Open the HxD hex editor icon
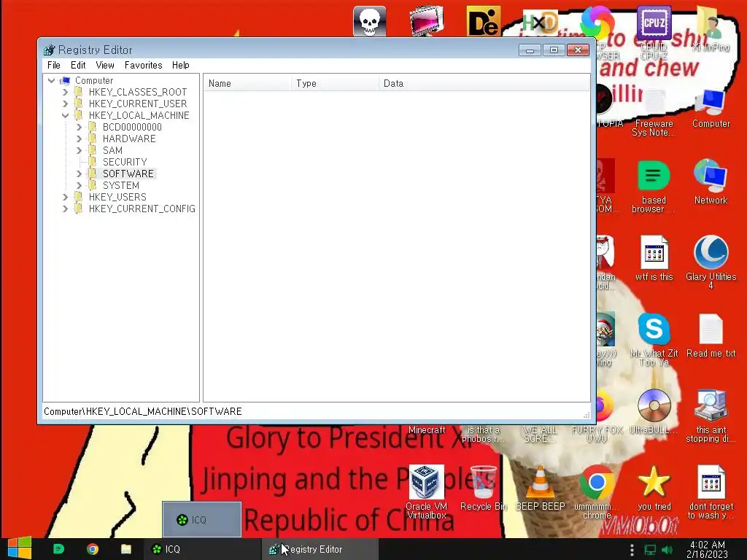Image resolution: width=747 pixels, height=560 pixels. click(x=540, y=21)
